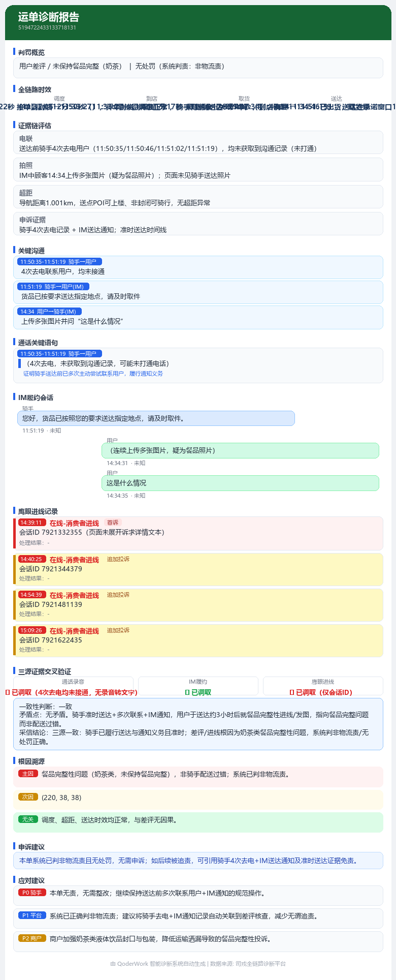The image size is (396, 980).
Task: Select the IM履约 source card
Action: (x=198, y=686)
